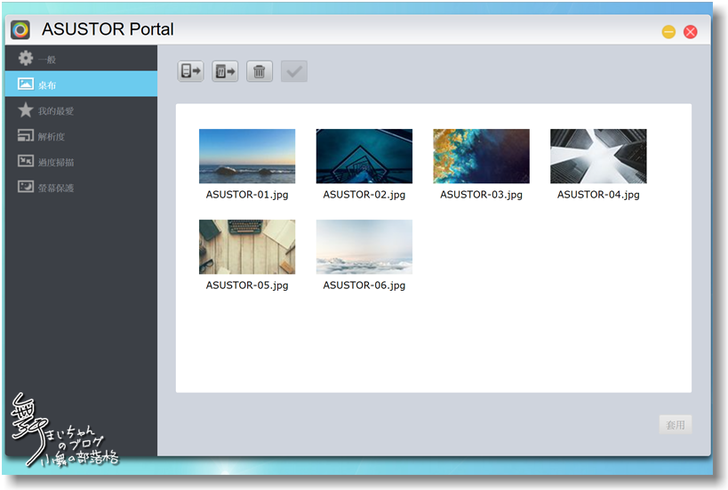The width and height of the screenshot is (728, 490).
Task: Click the trash can delete icon
Action: 260,71
